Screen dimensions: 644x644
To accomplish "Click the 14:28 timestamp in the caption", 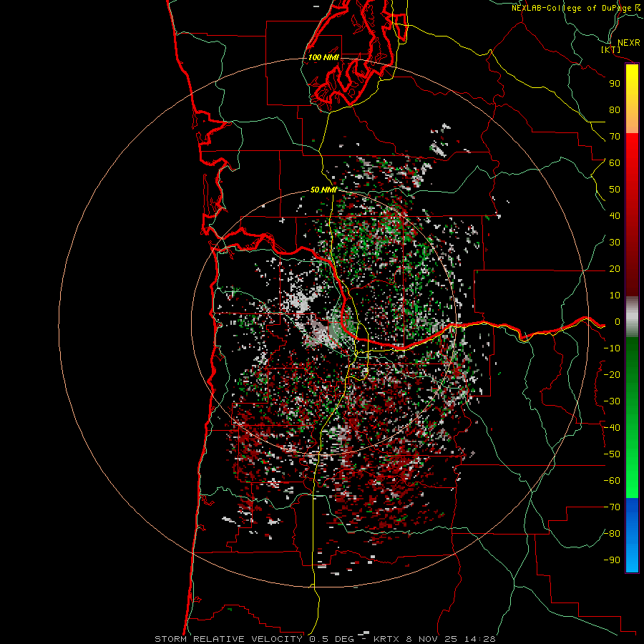I will point(480,639).
